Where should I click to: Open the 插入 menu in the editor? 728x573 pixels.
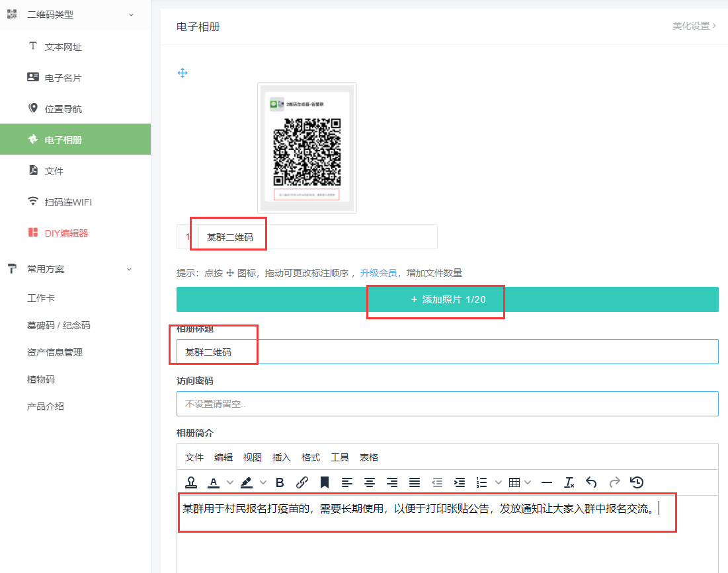(x=282, y=457)
